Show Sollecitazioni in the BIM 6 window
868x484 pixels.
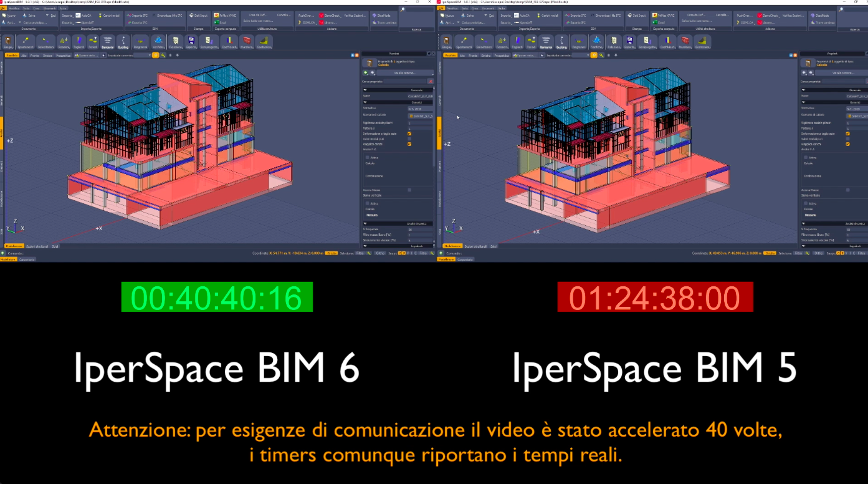pyautogui.click(x=45, y=42)
